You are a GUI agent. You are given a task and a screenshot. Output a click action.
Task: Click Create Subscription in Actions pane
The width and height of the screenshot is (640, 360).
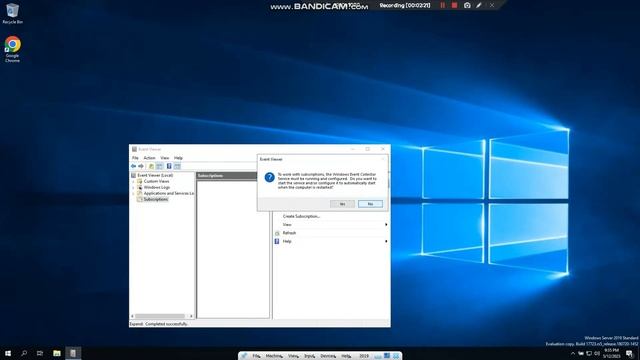[x=301, y=216]
